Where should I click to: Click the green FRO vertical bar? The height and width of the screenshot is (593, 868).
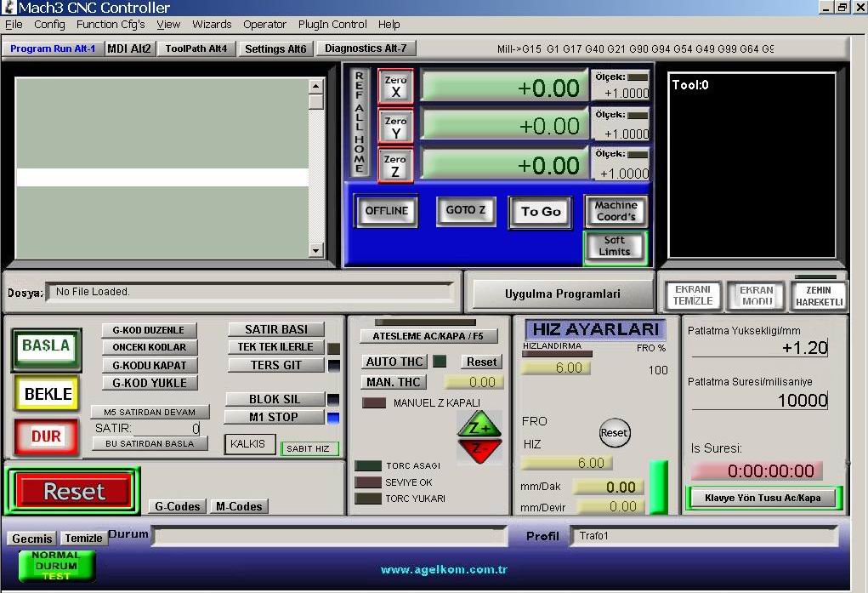[658, 487]
